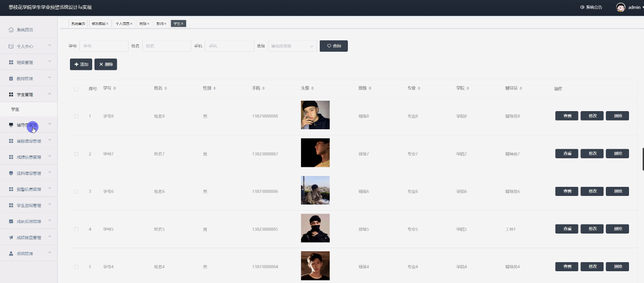Sort table by 班级 column arrows

pos(370,88)
